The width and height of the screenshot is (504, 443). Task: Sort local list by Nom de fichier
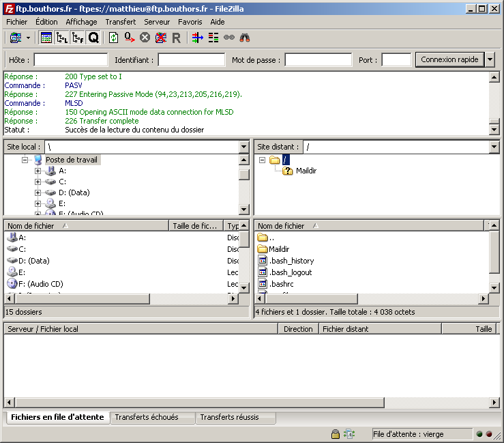click(x=87, y=226)
